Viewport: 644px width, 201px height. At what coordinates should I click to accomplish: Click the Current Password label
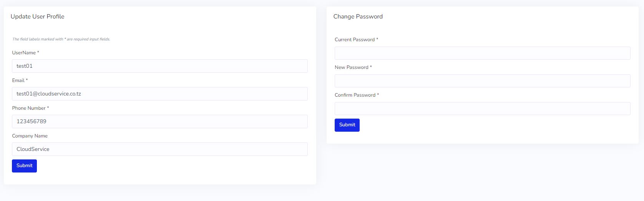(x=355, y=40)
